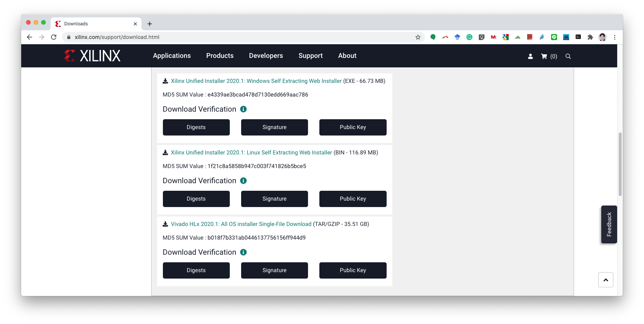Viewport: 644px width, 324px height.
Task: Go back with the browser back arrow
Action: (29, 37)
